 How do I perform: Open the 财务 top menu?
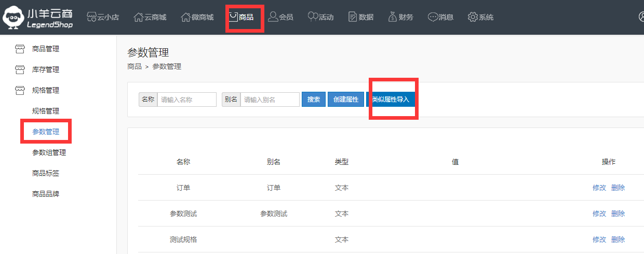click(x=406, y=18)
